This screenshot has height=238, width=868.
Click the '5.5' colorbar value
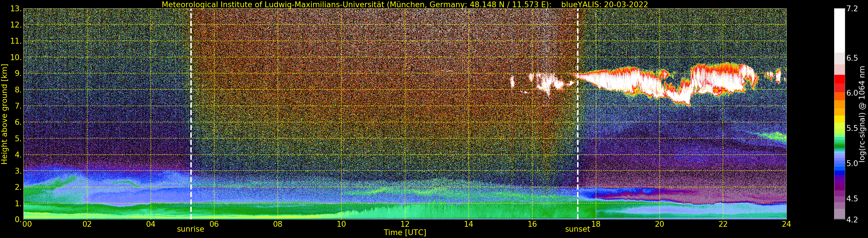tap(852, 128)
